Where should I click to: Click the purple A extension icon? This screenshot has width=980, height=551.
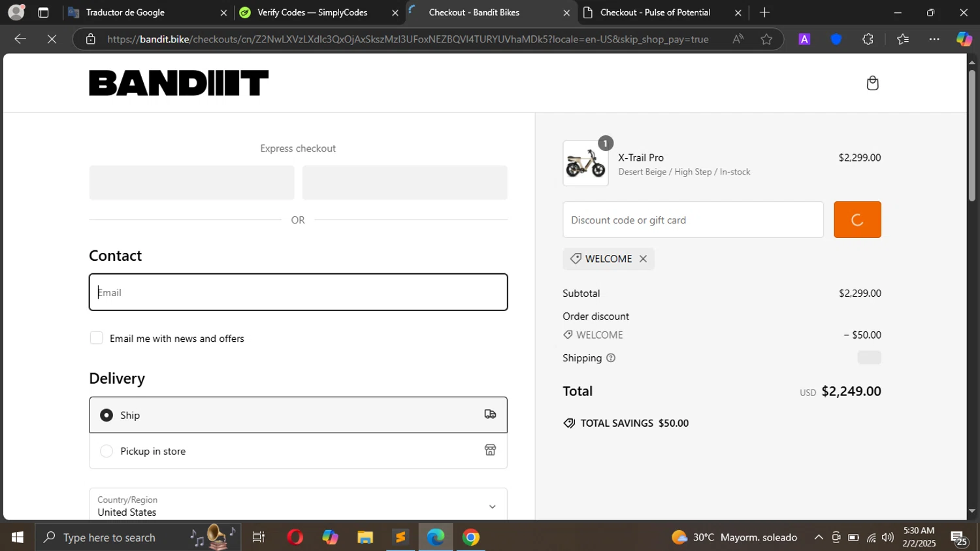804,39
